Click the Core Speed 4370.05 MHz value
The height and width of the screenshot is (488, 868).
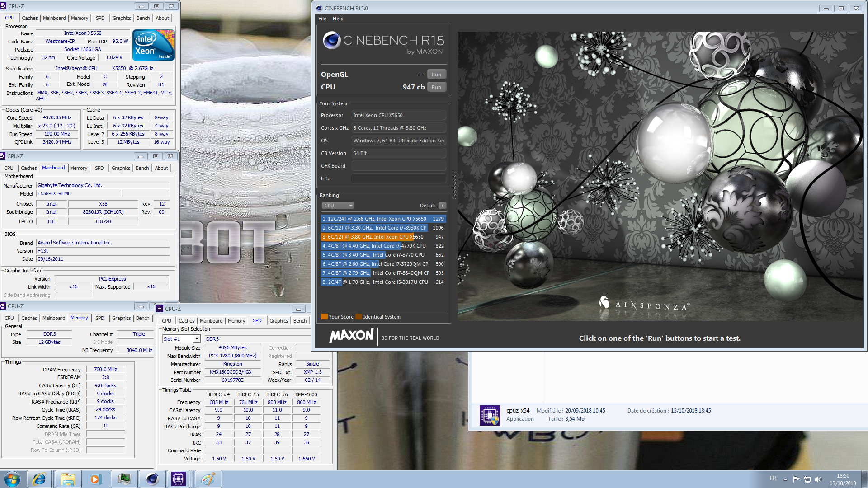coord(57,117)
